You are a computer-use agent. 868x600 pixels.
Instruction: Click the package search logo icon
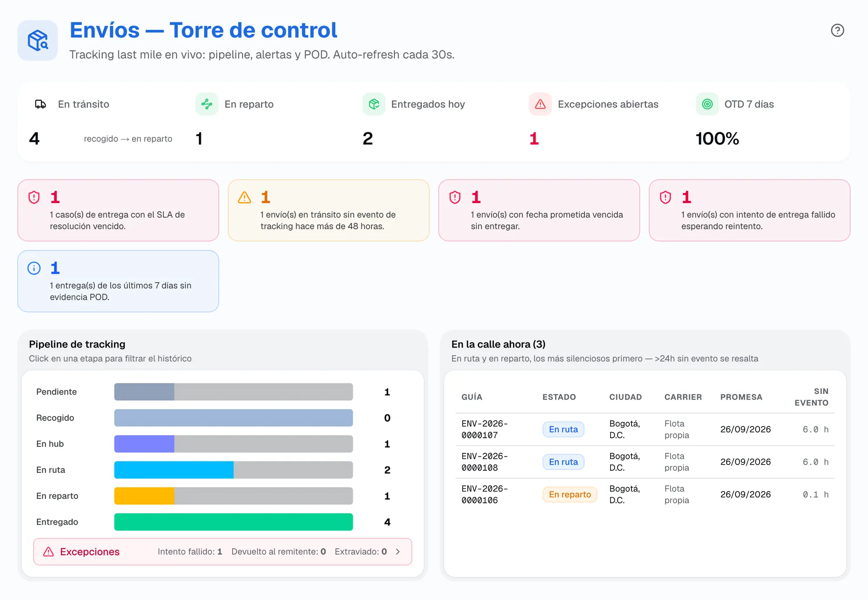[38, 40]
